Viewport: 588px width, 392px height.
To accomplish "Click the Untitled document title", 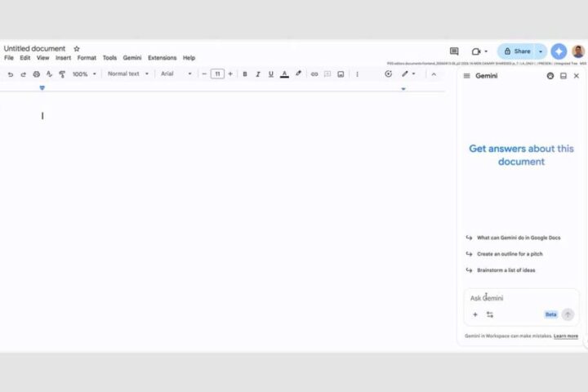I will 34,49.
